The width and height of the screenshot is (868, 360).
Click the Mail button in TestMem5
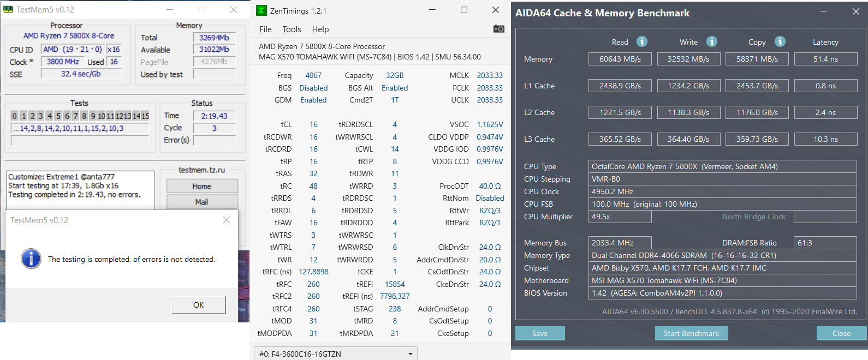(x=202, y=202)
